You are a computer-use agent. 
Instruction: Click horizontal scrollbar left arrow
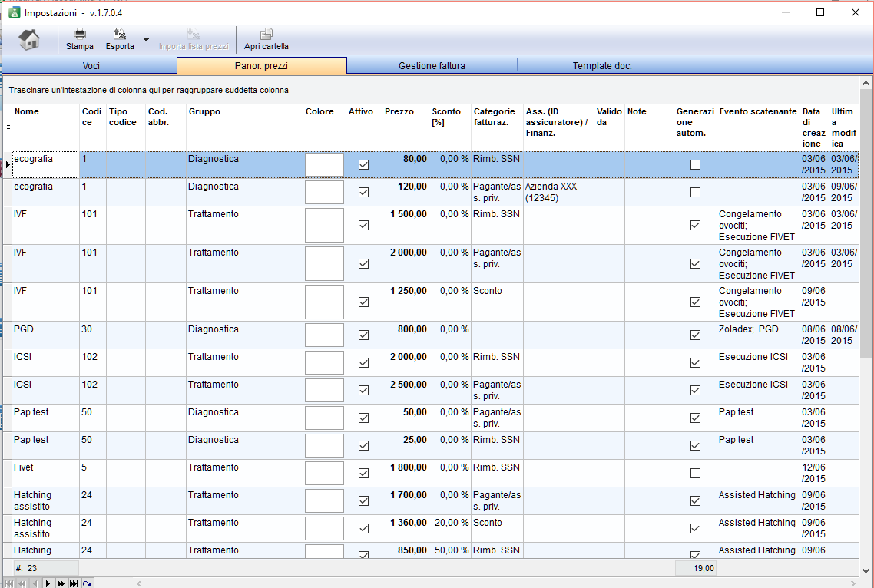tap(139, 583)
